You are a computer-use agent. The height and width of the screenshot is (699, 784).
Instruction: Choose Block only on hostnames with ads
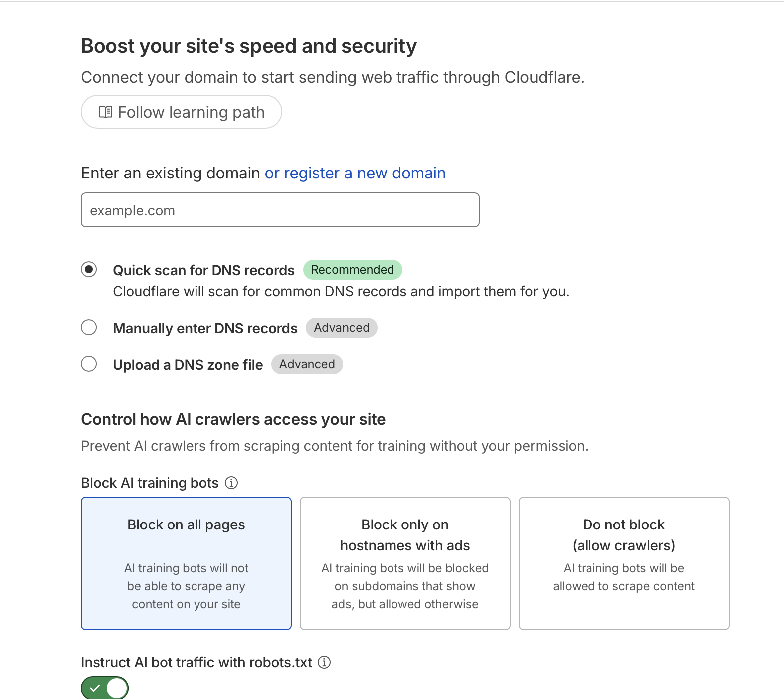(x=404, y=563)
